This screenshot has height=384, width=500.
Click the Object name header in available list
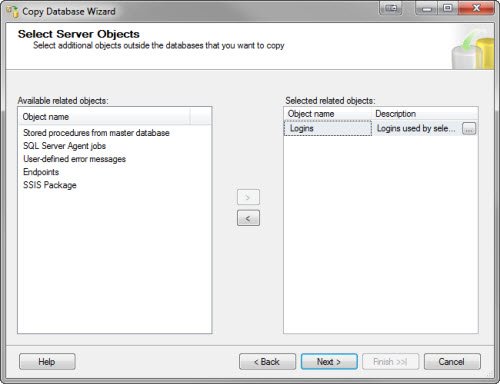[104, 117]
